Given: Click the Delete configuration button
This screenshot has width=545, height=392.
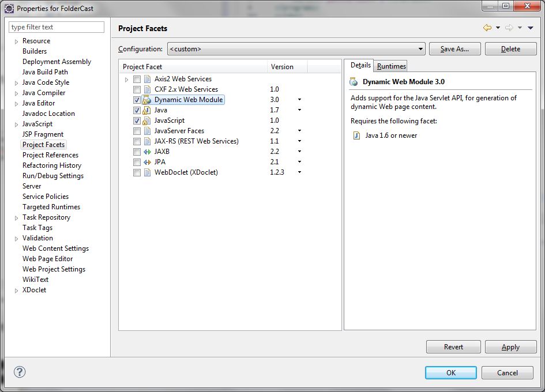Looking at the screenshot, I should point(510,49).
